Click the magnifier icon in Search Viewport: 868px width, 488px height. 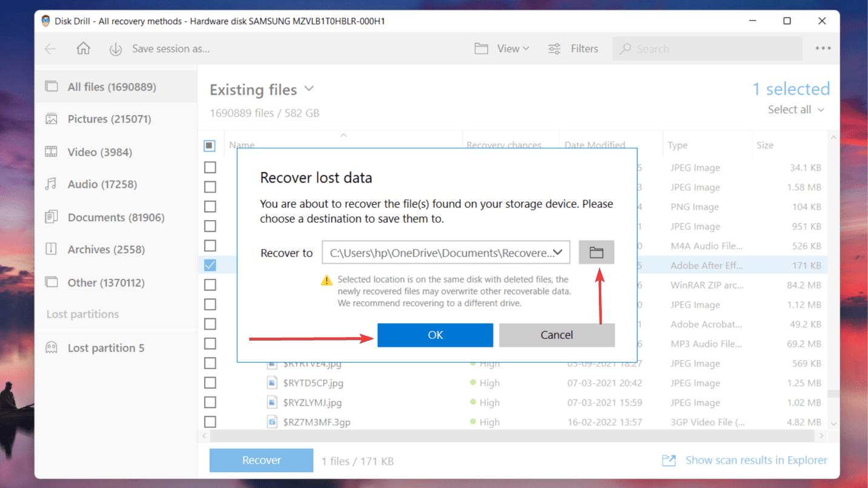coord(626,49)
